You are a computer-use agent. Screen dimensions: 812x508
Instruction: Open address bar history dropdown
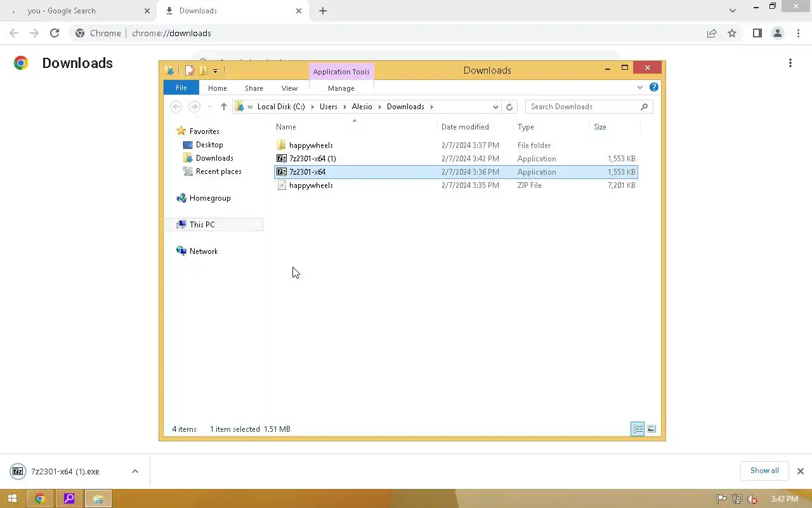pyautogui.click(x=495, y=107)
